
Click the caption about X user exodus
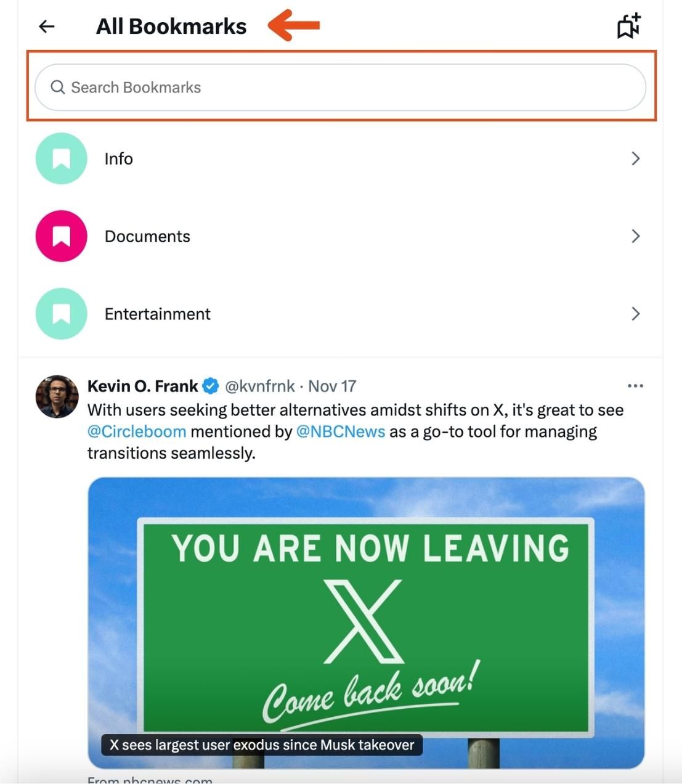[261, 745]
